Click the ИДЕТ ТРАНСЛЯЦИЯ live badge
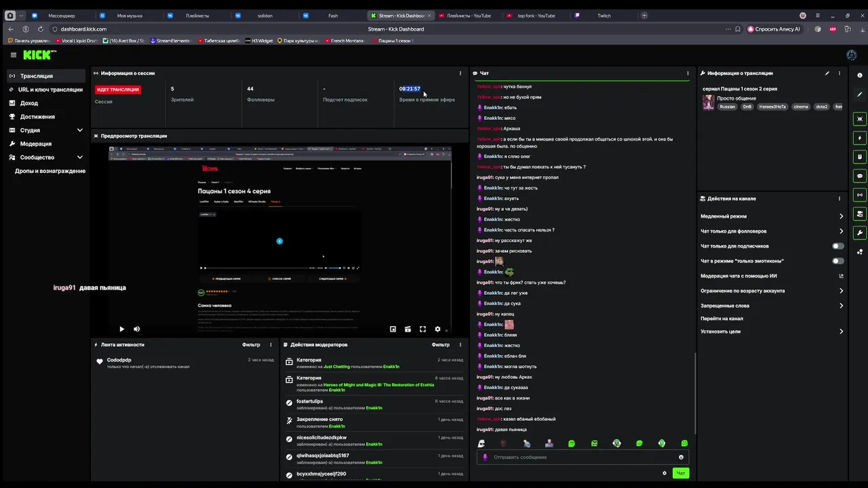The image size is (868, 488). (x=118, y=89)
